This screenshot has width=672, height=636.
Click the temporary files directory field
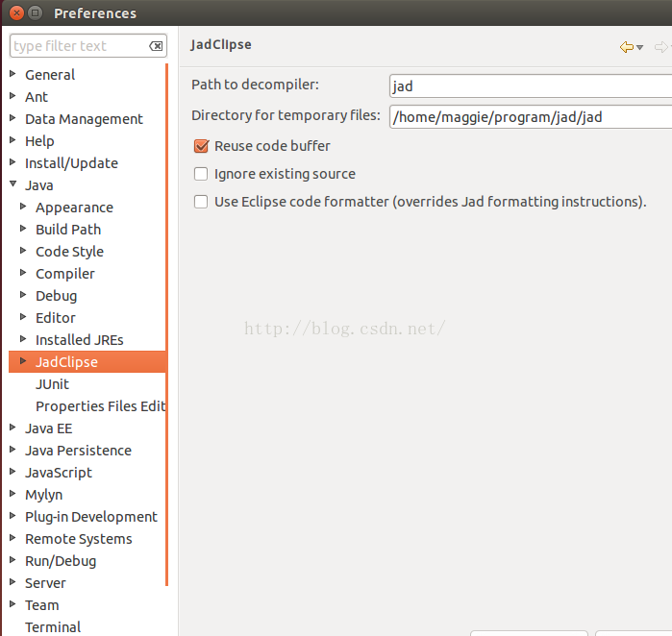coord(531,117)
